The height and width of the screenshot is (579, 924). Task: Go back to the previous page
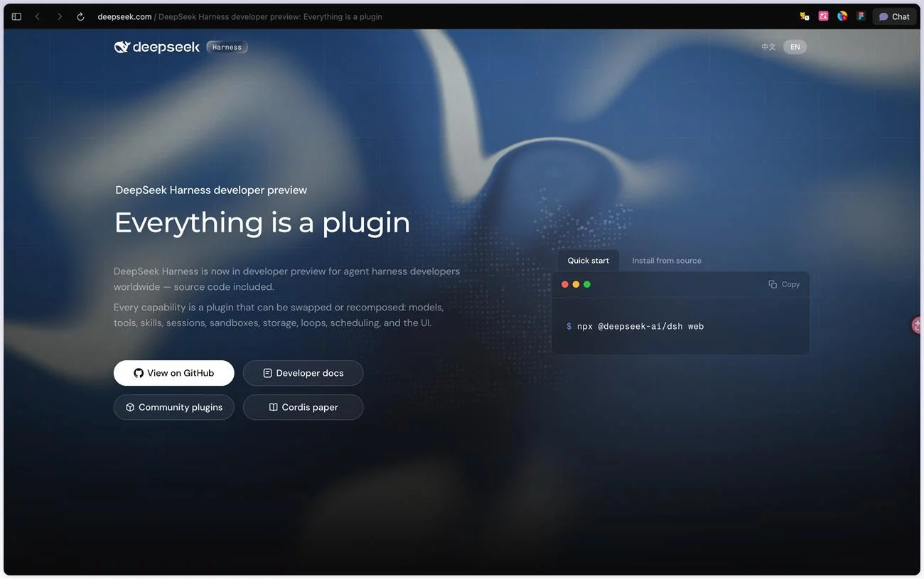click(x=38, y=16)
